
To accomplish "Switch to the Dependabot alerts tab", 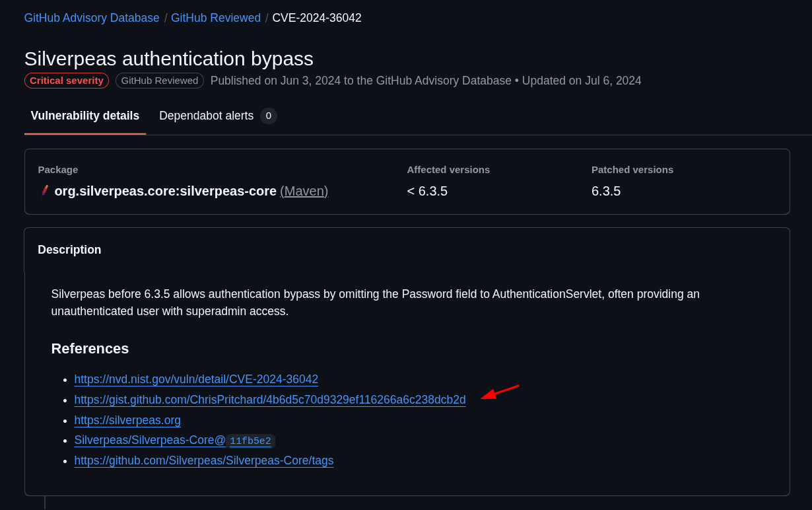I will [206, 116].
